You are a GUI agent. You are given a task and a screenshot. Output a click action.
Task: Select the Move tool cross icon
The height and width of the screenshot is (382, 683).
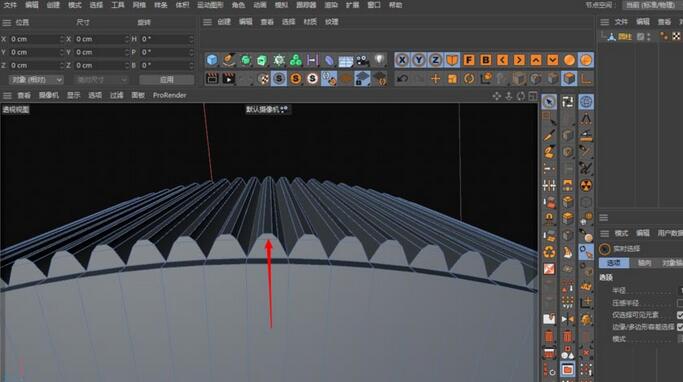(435, 79)
